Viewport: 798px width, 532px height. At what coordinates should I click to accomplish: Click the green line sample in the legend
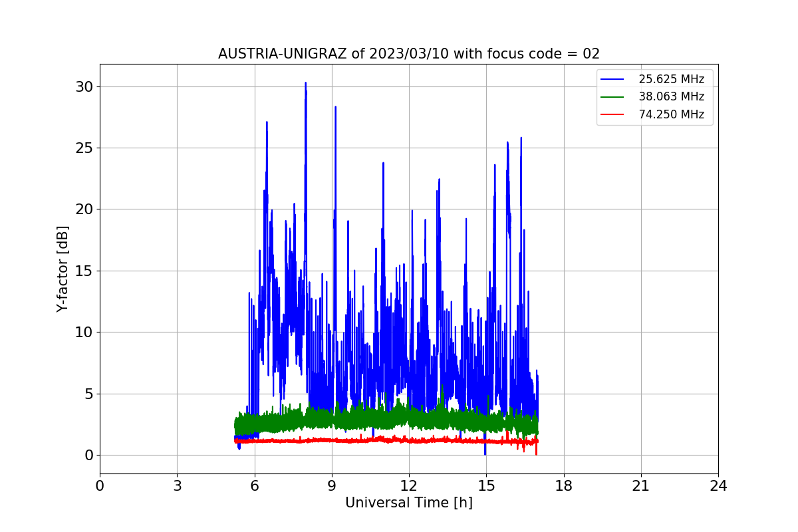(x=612, y=96)
